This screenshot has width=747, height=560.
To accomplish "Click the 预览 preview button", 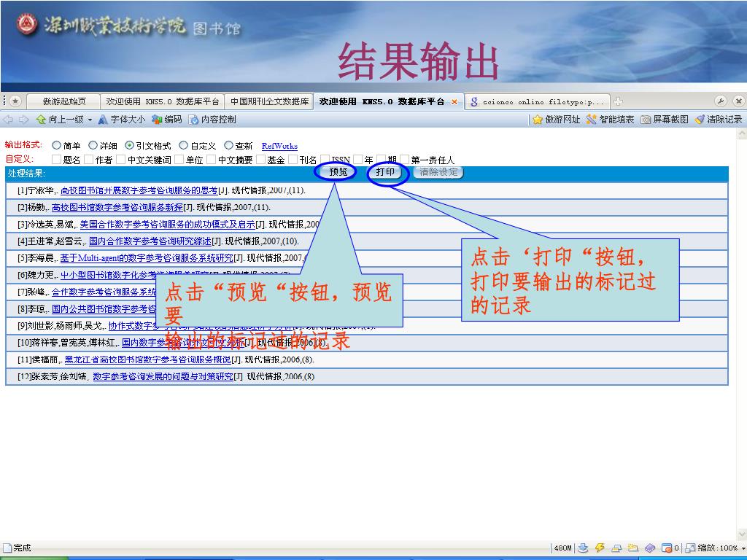I will tap(338, 172).
